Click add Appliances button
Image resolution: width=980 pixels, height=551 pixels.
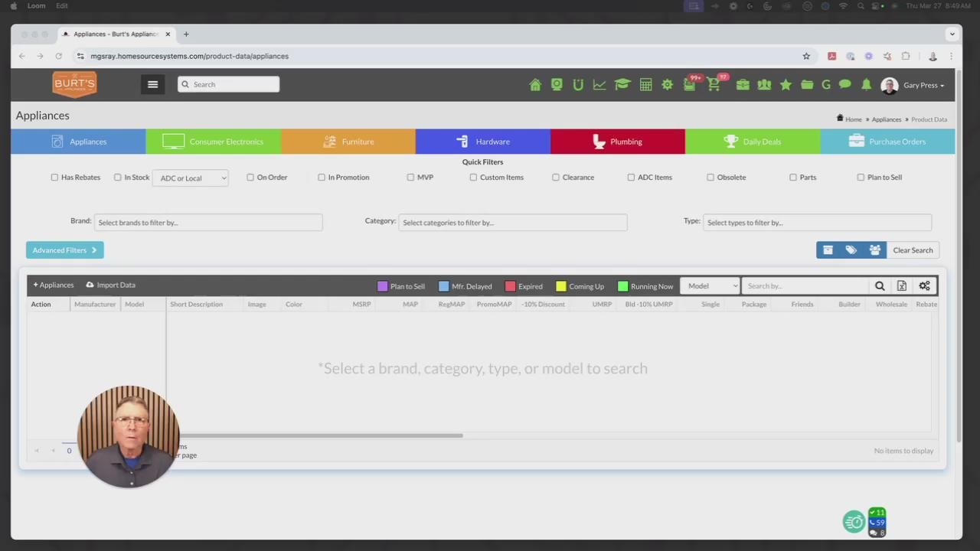point(54,285)
